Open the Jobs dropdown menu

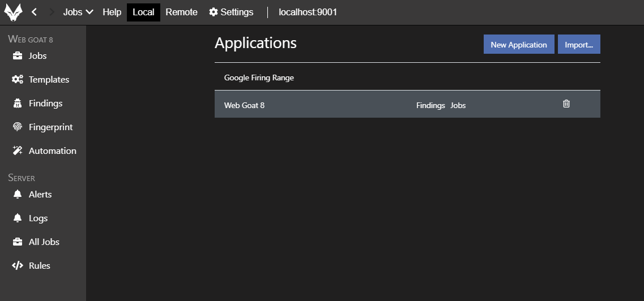pos(78,12)
